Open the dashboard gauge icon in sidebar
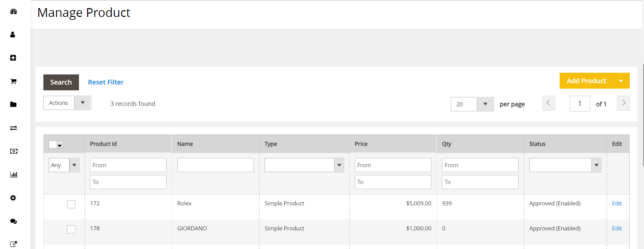The width and height of the screenshot is (644, 249). pos(14,12)
